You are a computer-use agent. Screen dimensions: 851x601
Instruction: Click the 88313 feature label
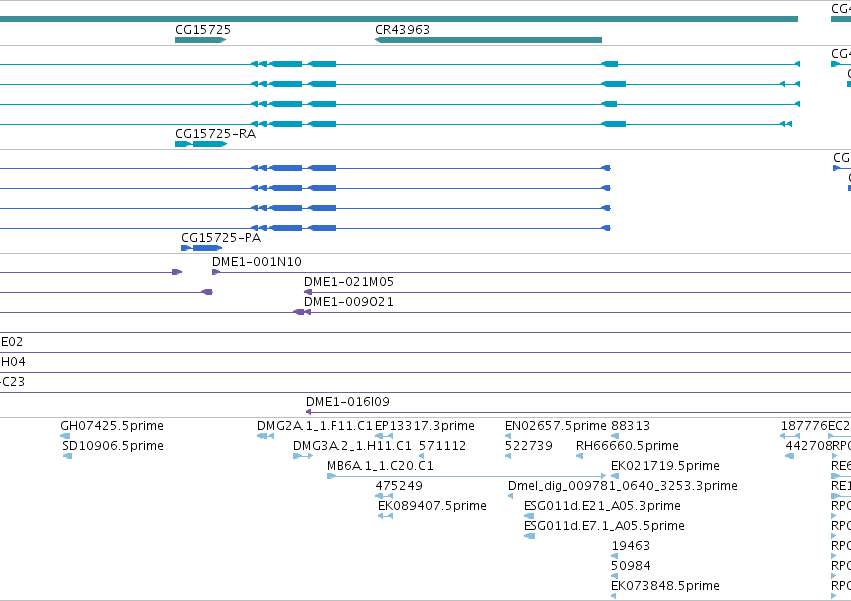(631, 426)
